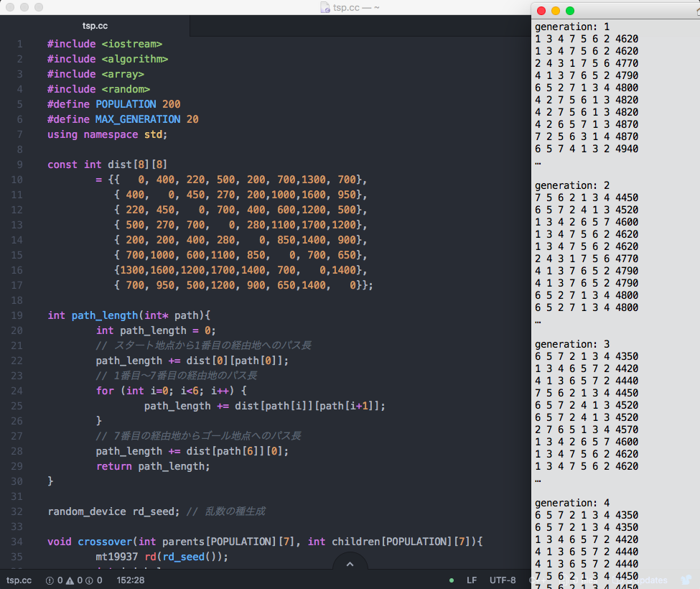This screenshot has width=700, height=589.
Task: Click 'mt19937 rd(rd_seed());' on line 35
Action: (x=162, y=557)
